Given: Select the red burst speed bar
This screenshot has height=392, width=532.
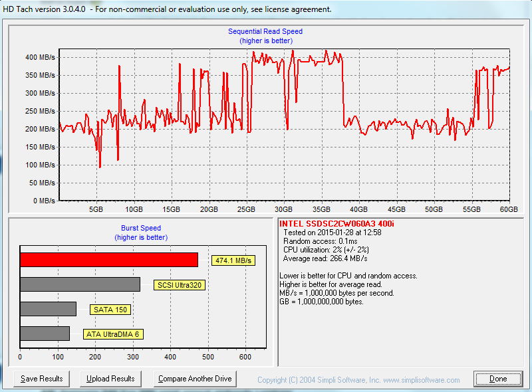Looking at the screenshot, I should pos(109,260).
